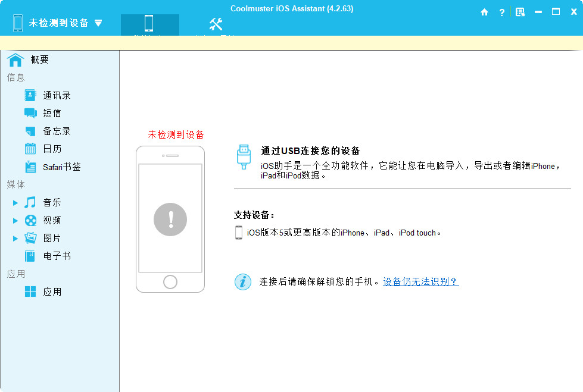Click the 支持设备 label

(x=254, y=215)
